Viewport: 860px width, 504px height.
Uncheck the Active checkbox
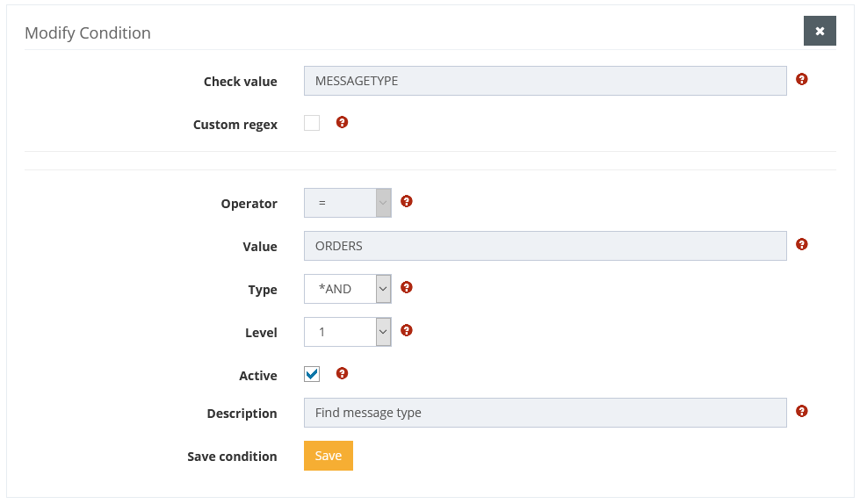[x=312, y=374]
